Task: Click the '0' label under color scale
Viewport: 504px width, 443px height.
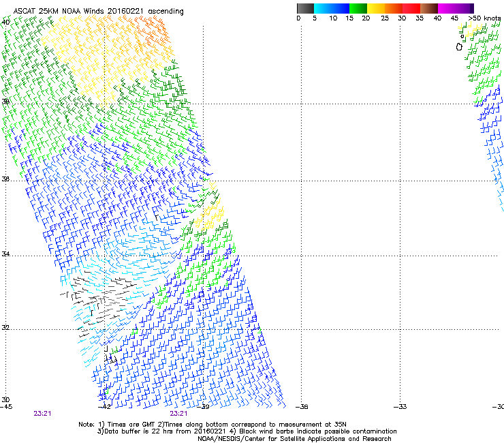Action: coord(298,18)
